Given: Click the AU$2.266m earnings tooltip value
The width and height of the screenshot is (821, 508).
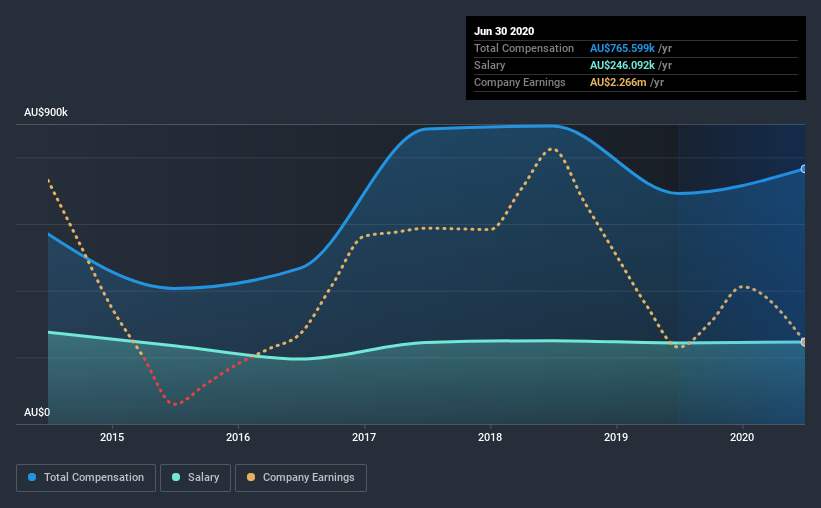Looking at the screenshot, I should coord(618,83).
